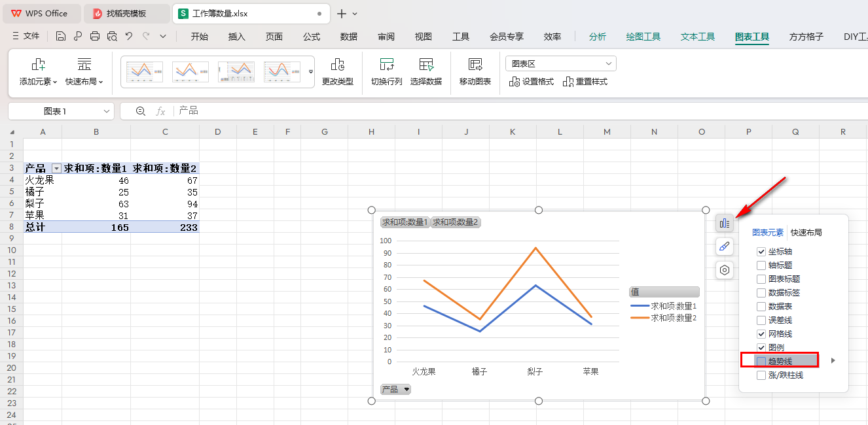The image size is (868, 425).
Task: Uncheck the 图例 checkbox
Action: click(x=761, y=348)
